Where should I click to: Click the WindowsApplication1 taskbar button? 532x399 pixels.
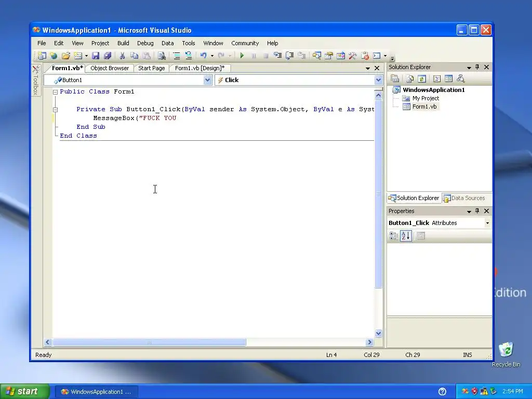tap(96, 392)
